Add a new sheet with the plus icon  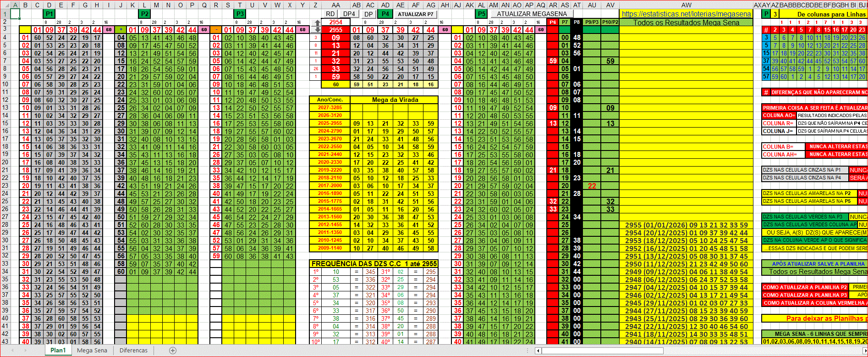pyautogui.click(x=173, y=351)
